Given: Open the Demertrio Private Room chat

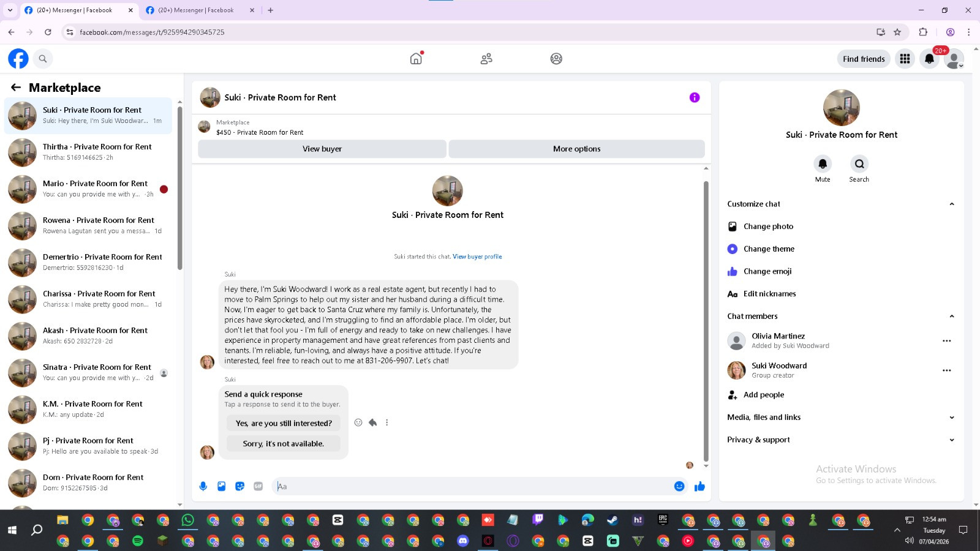Looking at the screenshot, I should 88,263.
